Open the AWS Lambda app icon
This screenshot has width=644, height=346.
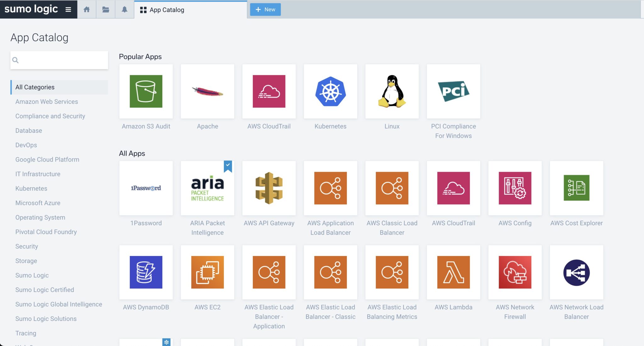453,272
